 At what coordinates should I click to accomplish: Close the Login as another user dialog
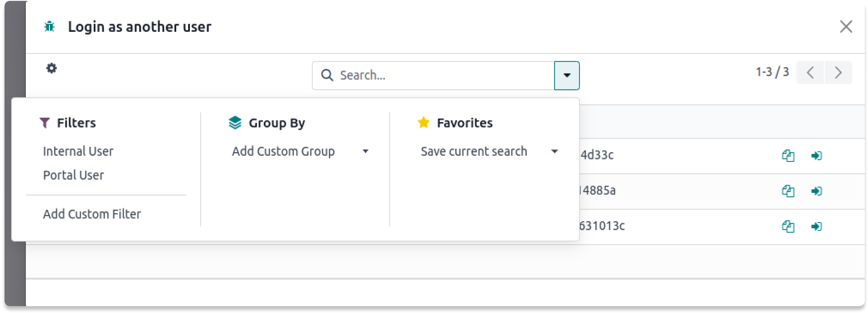(846, 26)
